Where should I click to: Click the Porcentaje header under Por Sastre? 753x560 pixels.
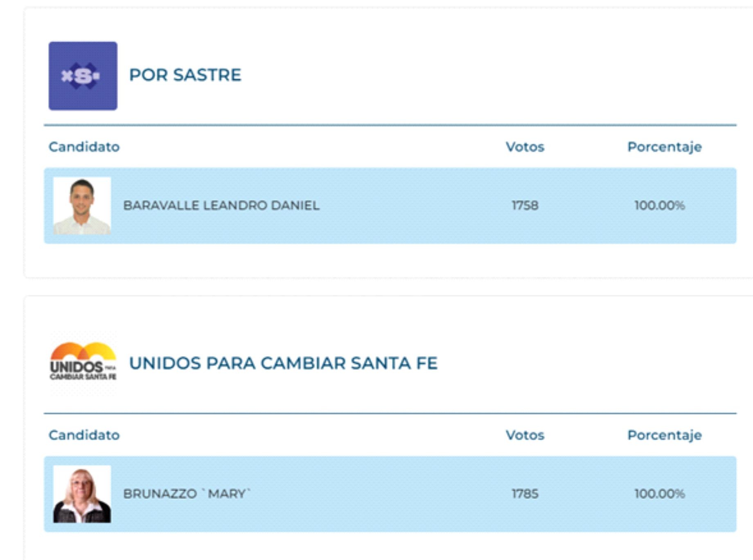pos(665,147)
